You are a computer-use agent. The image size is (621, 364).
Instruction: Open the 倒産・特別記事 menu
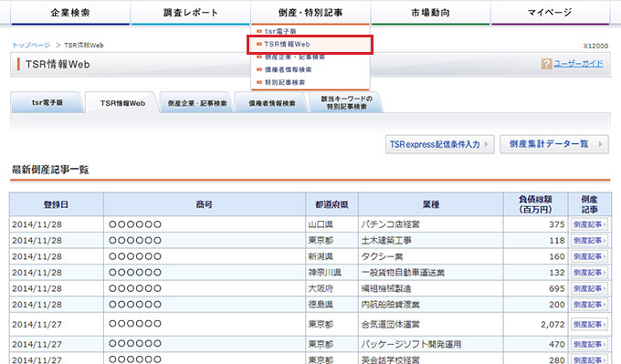(310, 13)
